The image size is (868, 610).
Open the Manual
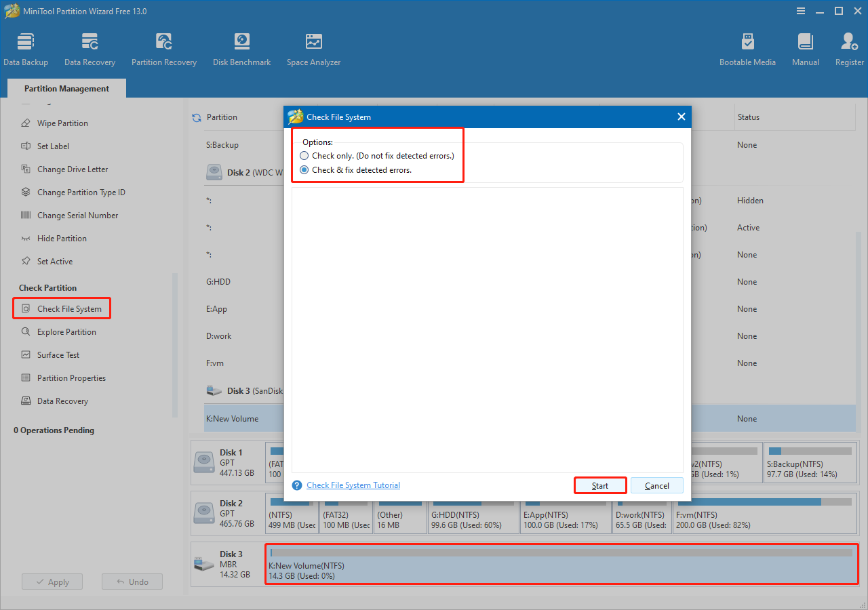coord(805,47)
